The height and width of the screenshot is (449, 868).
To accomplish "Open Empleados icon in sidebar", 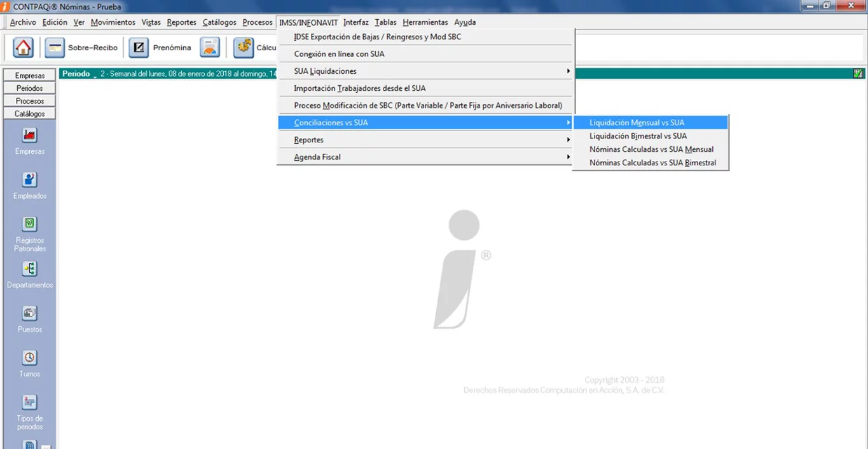I will (x=30, y=180).
